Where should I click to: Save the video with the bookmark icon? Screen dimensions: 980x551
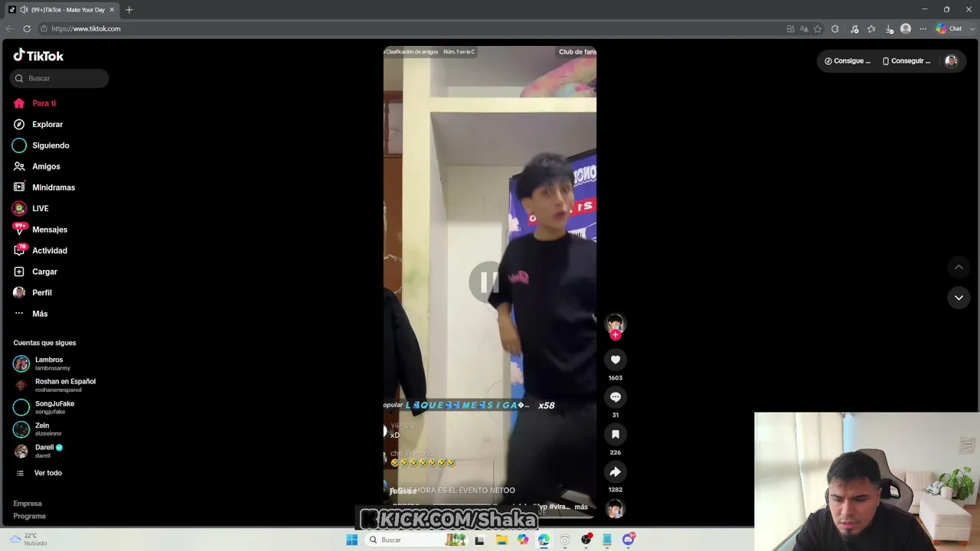615,434
